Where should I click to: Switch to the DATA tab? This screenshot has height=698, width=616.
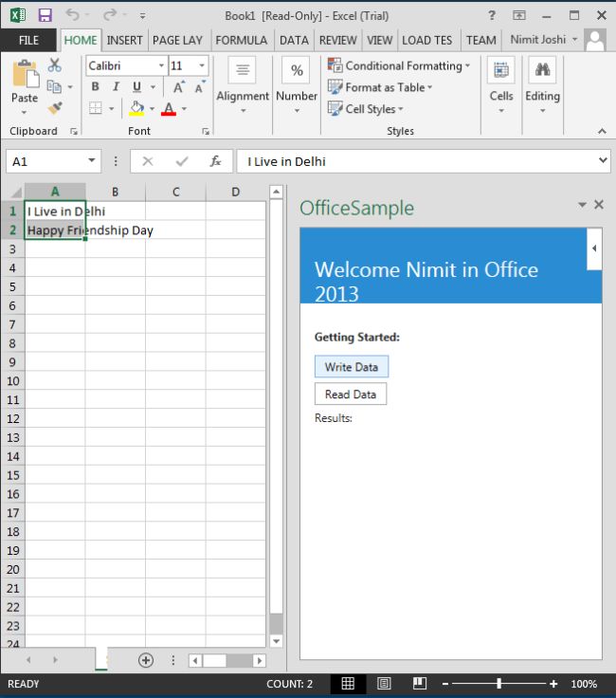click(294, 40)
